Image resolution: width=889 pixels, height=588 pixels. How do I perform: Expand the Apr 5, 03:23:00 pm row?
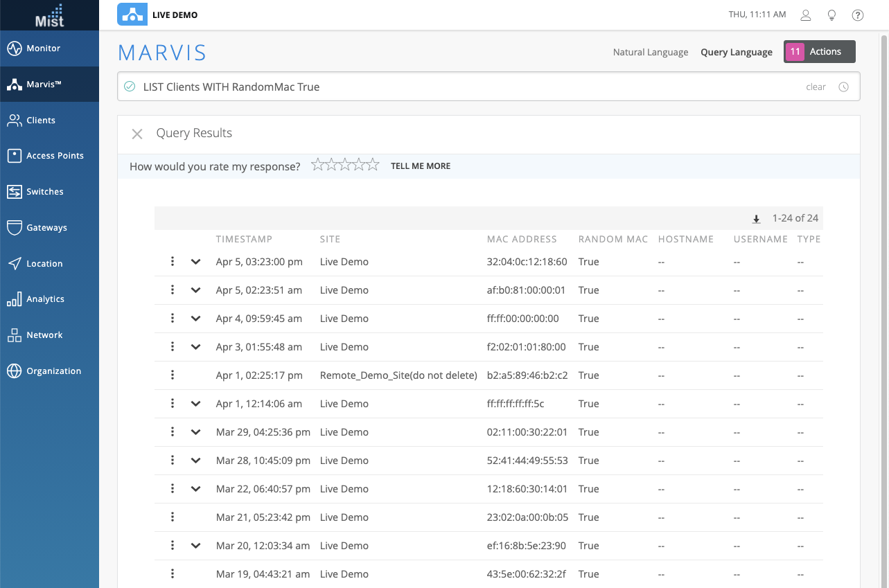click(195, 262)
